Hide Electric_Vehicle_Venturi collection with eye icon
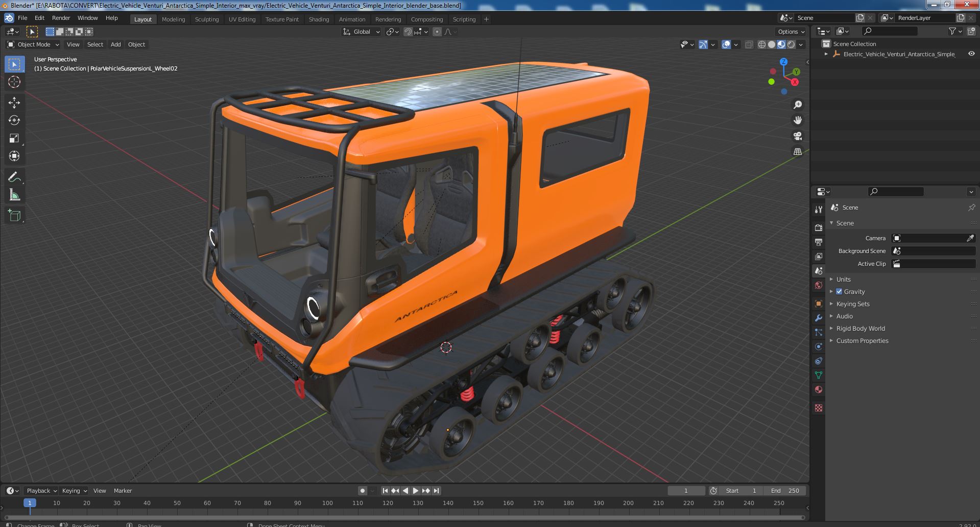 click(x=971, y=54)
